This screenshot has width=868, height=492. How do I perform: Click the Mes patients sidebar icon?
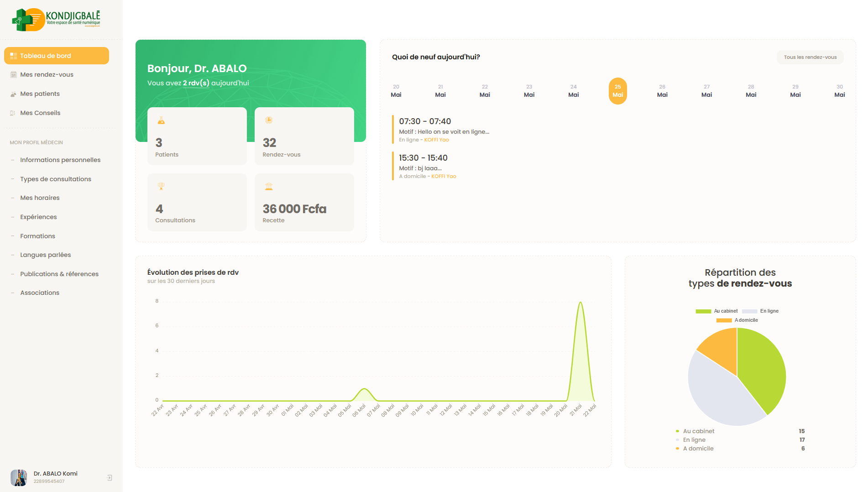[13, 94]
